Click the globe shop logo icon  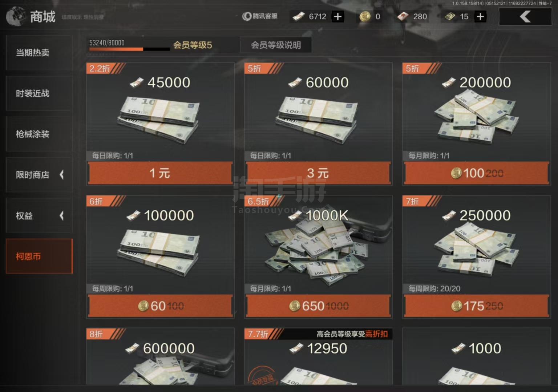[15, 16]
